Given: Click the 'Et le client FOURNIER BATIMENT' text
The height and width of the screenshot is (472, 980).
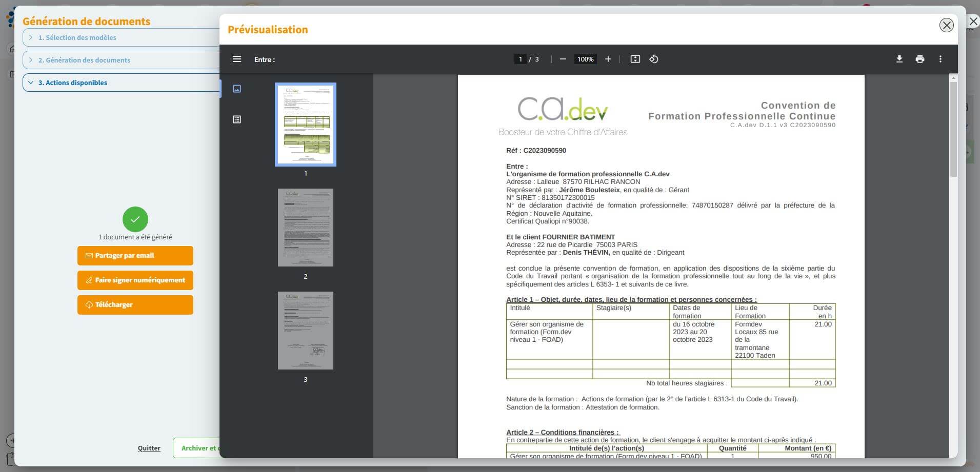Looking at the screenshot, I should pyautogui.click(x=561, y=237).
